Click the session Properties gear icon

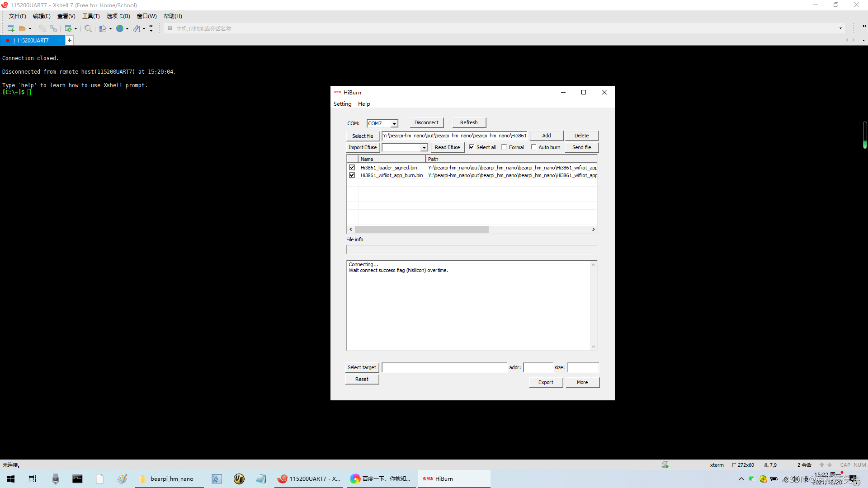[68, 28]
